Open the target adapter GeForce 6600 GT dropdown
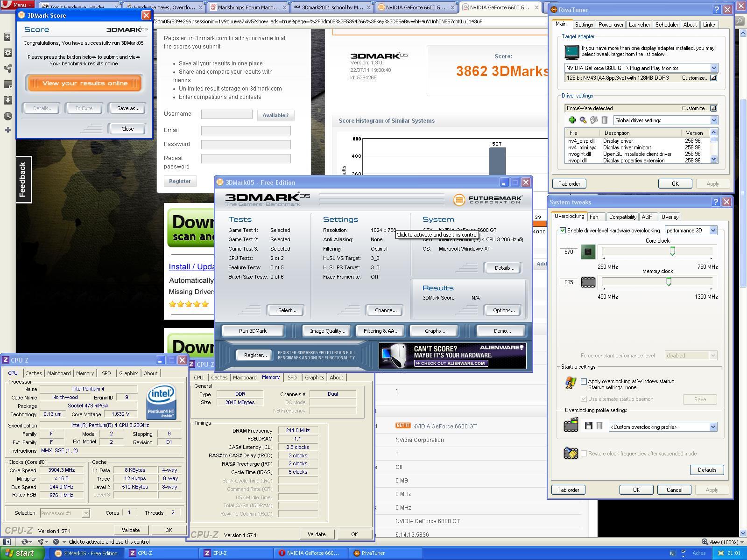 (713, 68)
